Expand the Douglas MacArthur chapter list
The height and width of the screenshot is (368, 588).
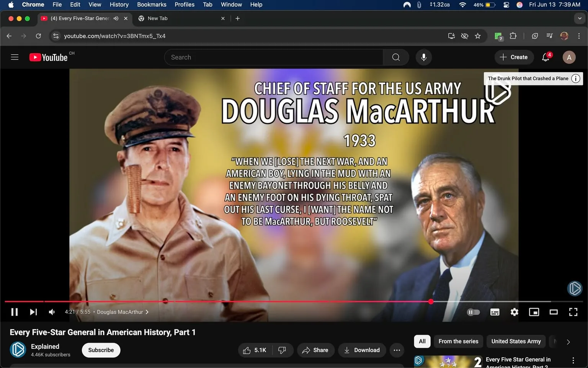[x=147, y=312]
